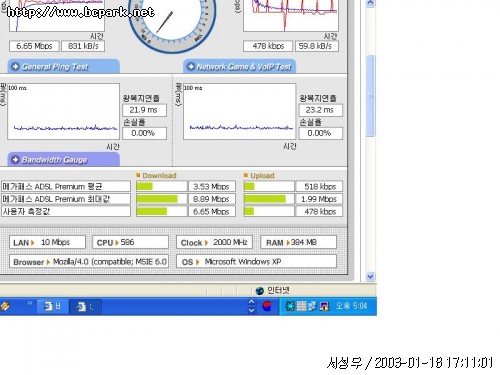Click the second ADSL Premium row label

point(66,199)
